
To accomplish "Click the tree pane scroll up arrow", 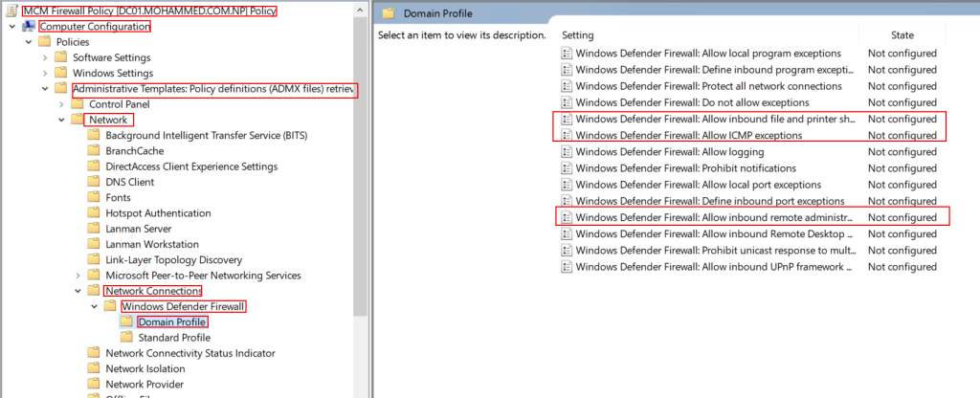I will pyautogui.click(x=359, y=10).
